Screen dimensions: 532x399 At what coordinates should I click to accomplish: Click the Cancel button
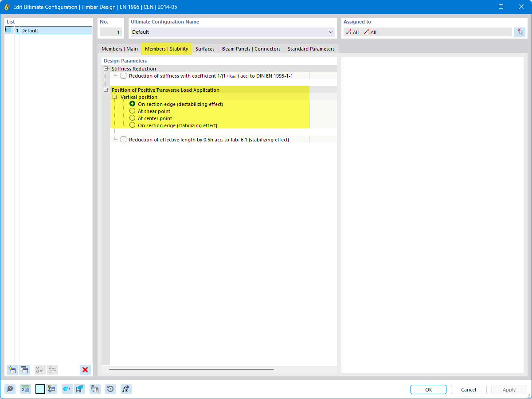point(469,390)
